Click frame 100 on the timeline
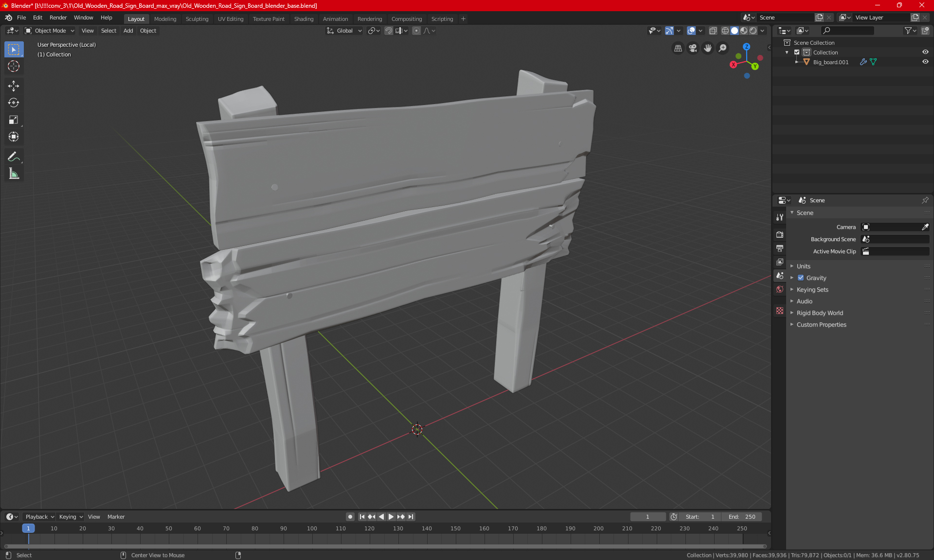Viewport: 934px width, 560px height. [x=312, y=529]
